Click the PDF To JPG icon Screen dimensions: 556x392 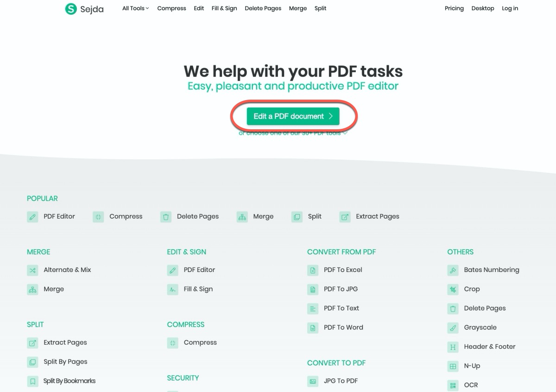(313, 290)
